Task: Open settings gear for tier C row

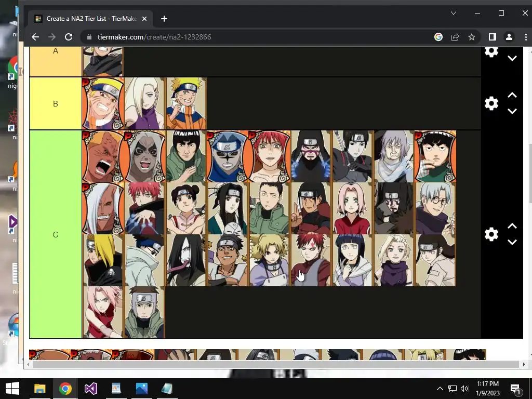Action: tap(491, 234)
